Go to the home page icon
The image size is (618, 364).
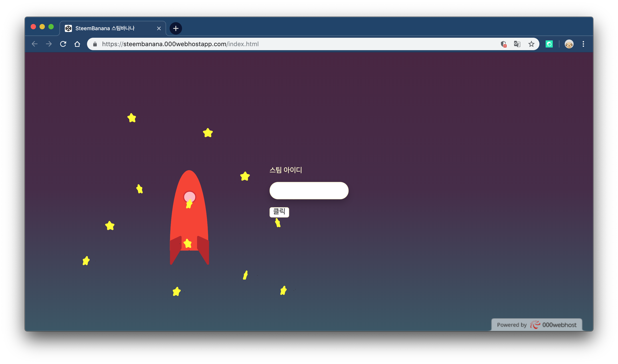77,44
